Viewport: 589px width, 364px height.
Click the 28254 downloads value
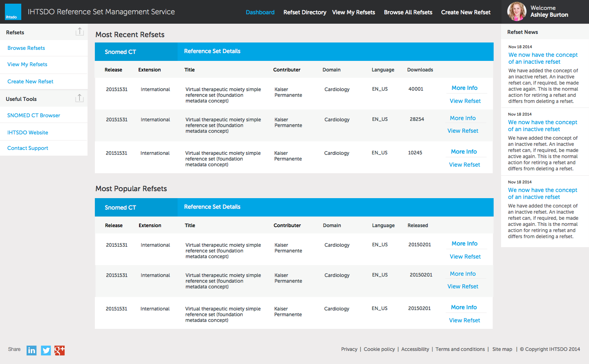pos(417,119)
